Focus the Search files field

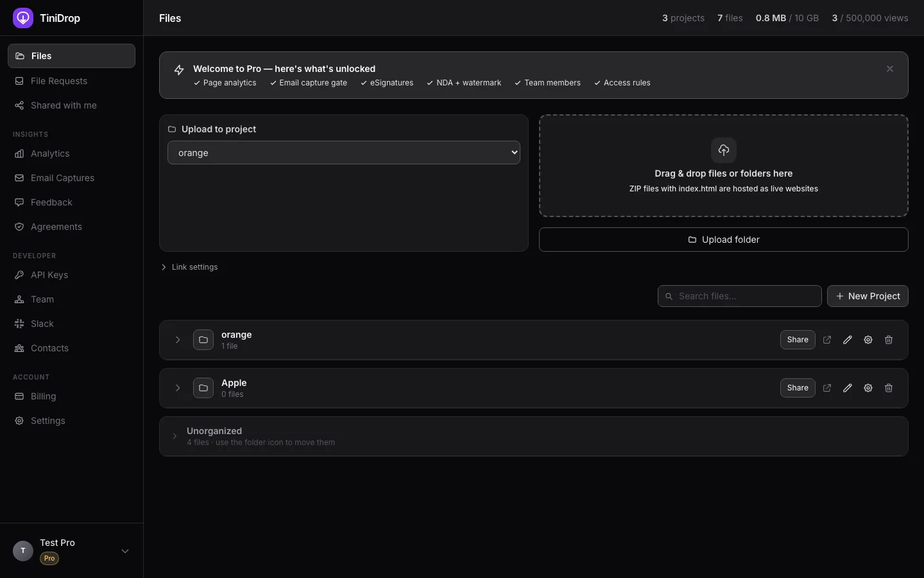tap(740, 296)
